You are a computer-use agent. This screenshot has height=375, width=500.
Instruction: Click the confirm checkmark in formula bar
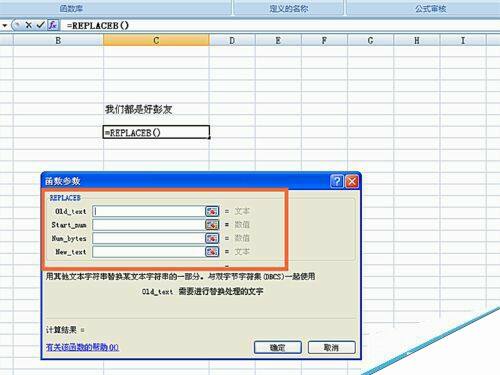(x=41, y=25)
